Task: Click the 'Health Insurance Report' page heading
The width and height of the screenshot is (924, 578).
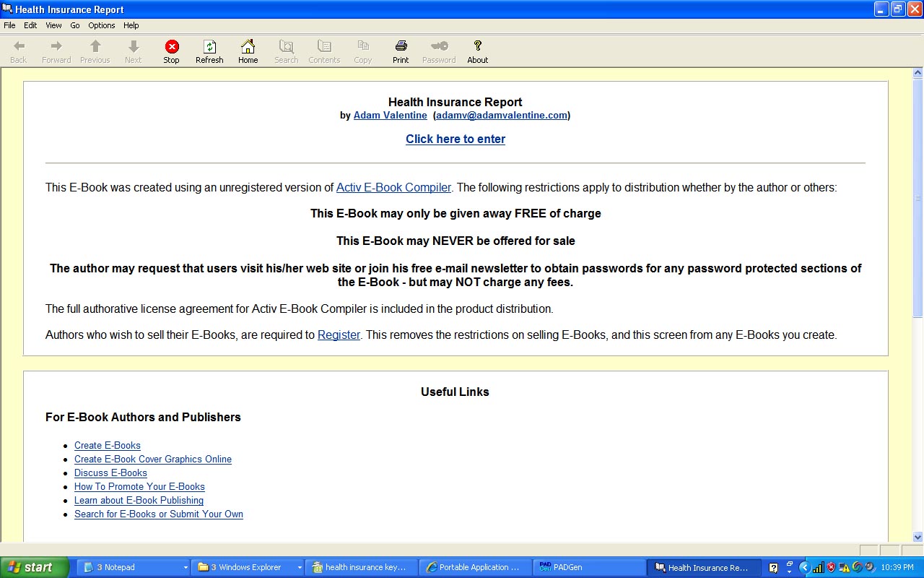Action: pyautogui.click(x=456, y=102)
